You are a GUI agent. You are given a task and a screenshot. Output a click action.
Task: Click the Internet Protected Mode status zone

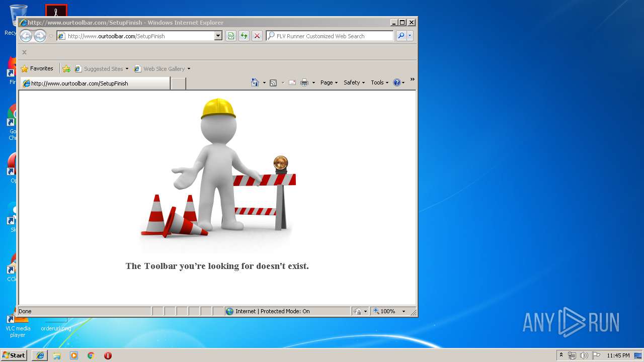(287, 311)
